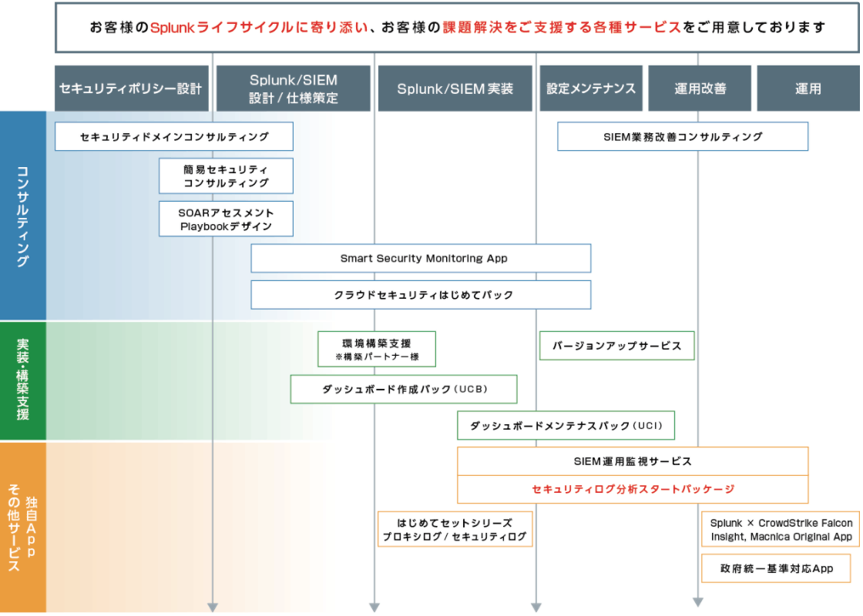Click the 実装・構築支援 category label
Image resolution: width=863 pixels, height=616 pixels.
22,380
